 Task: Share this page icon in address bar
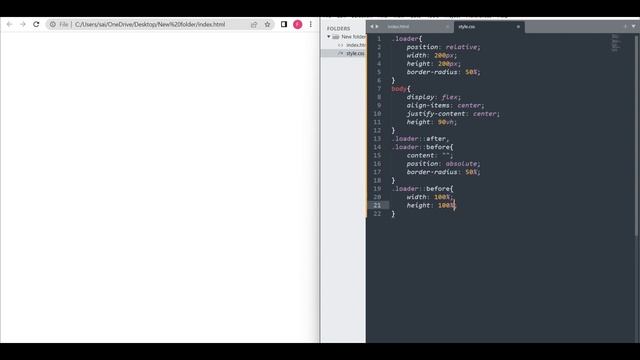254,24
